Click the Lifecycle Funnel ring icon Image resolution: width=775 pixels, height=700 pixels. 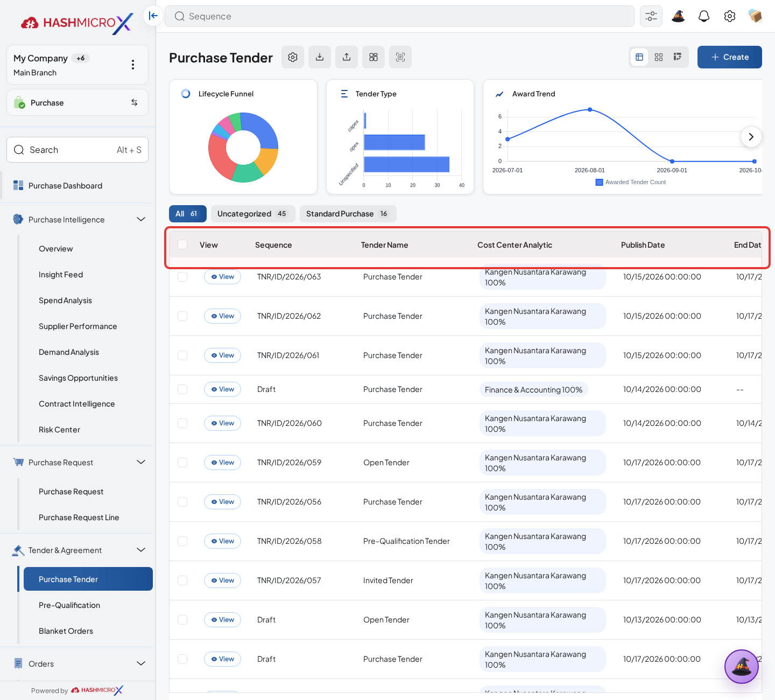click(186, 94)
